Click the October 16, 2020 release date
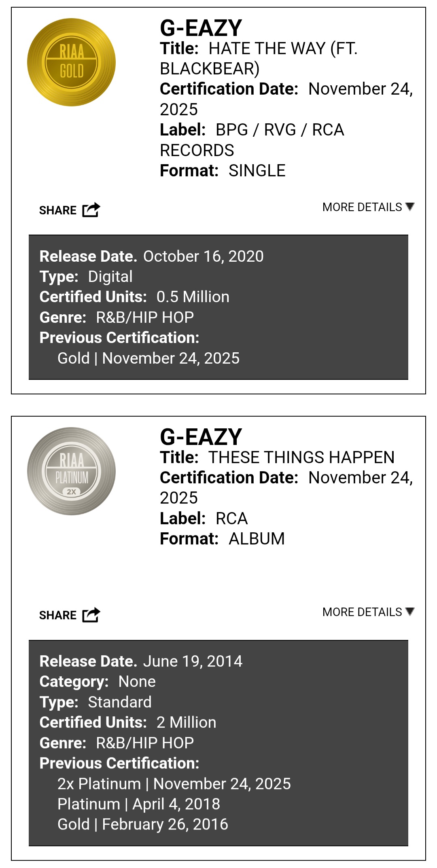 coord(203,256)
